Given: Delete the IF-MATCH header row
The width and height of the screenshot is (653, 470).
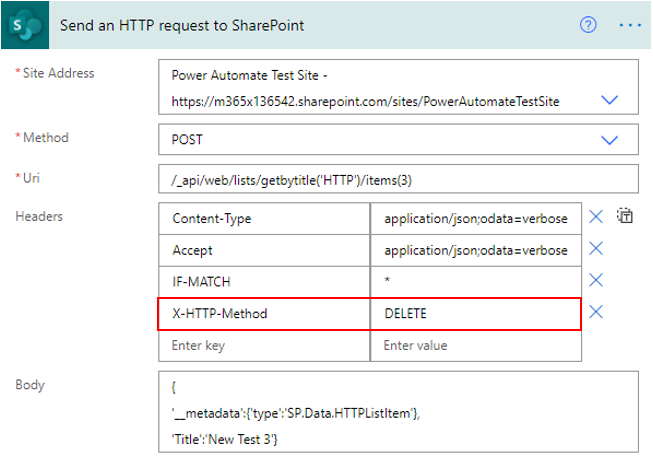Looking at the screenshot, I should (x=596, y=280).
